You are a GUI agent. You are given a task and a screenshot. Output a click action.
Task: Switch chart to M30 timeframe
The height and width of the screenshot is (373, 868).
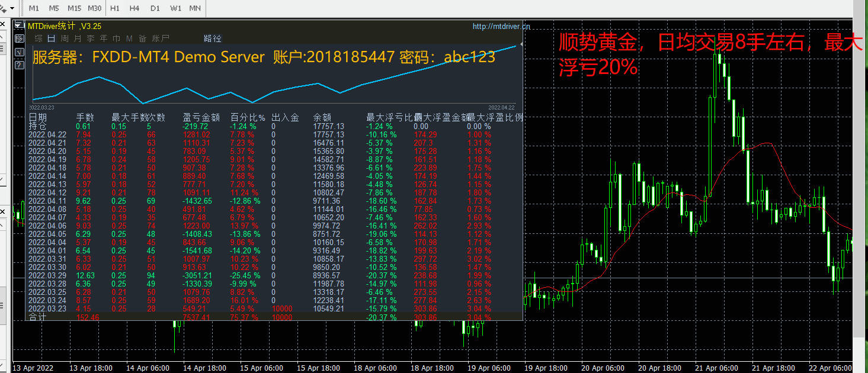pyautogui.click(x=94, y=8)
